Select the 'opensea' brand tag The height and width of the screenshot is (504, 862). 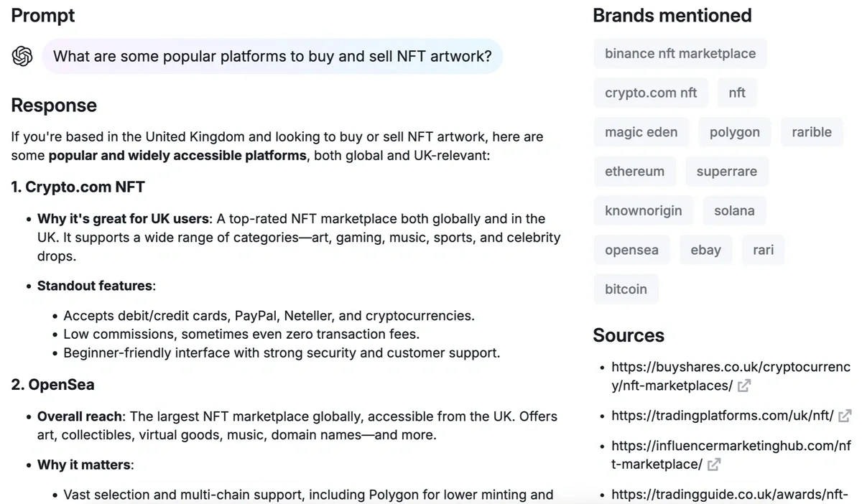click(631, 250)
